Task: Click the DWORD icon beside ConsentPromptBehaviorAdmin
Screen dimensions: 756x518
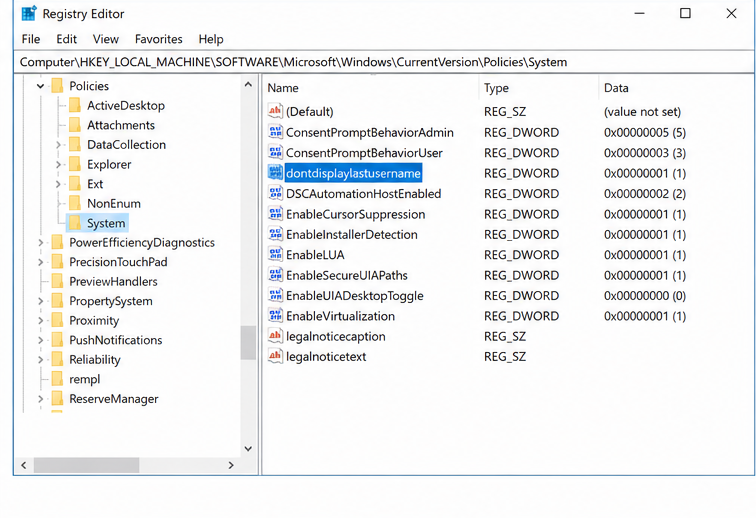Action: (275, 132)
